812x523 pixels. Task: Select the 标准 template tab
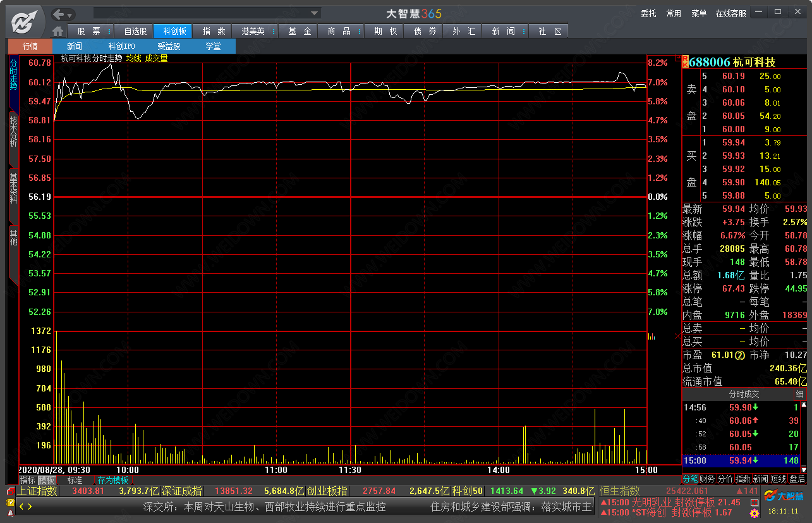tap(75, 480)
